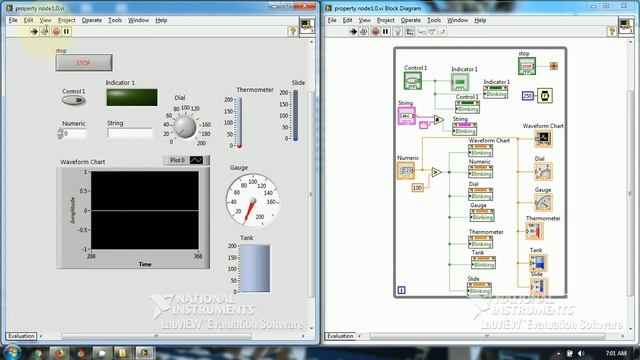Click the Slide vertical slider control
The image size is (640, 360).
[295, 116]
